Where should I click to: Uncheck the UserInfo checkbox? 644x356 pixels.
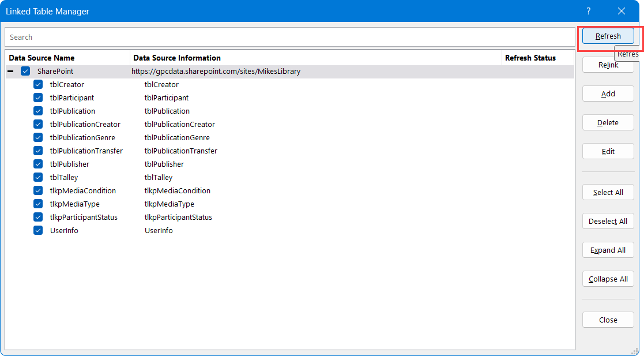[x=38, y=230]
